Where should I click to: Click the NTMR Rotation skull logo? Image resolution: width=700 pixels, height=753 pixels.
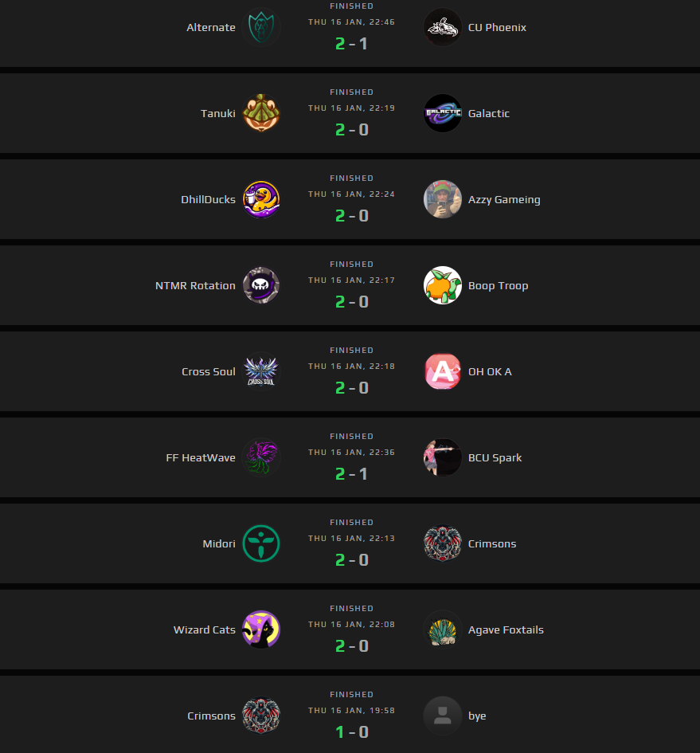point(261,285)
